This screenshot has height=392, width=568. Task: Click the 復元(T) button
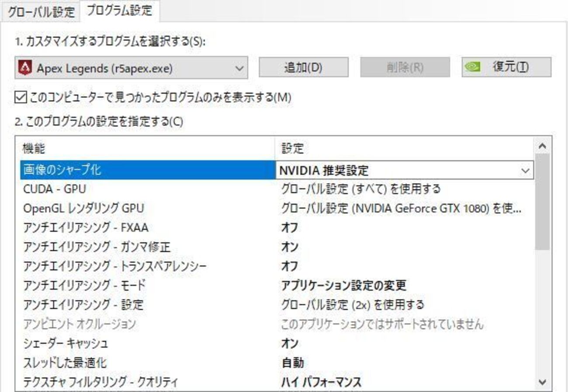(506, 67)
